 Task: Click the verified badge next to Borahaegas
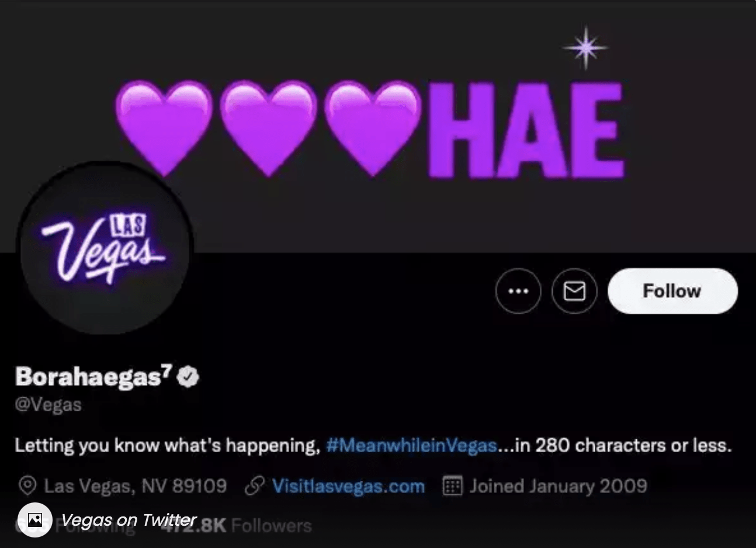pos(188,377)
